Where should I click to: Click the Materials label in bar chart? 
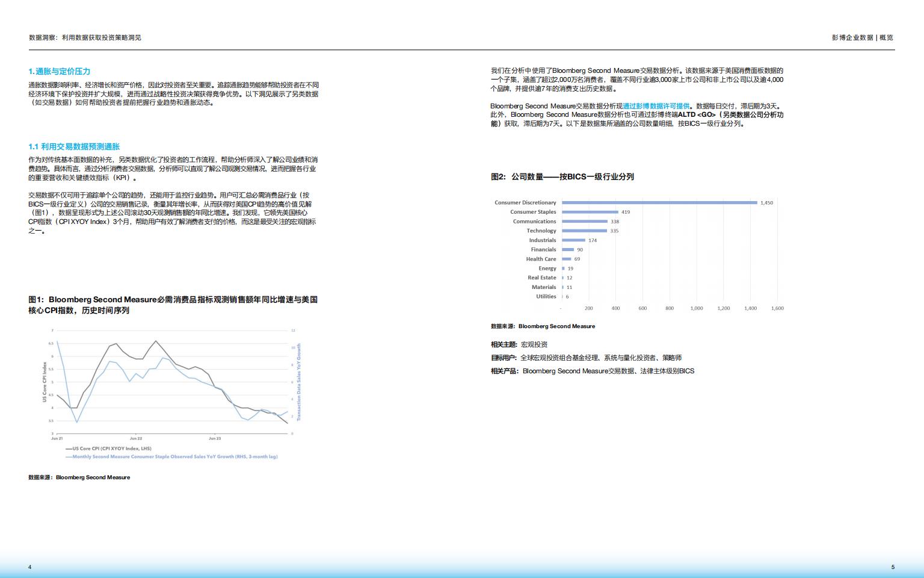click(544, 287)
